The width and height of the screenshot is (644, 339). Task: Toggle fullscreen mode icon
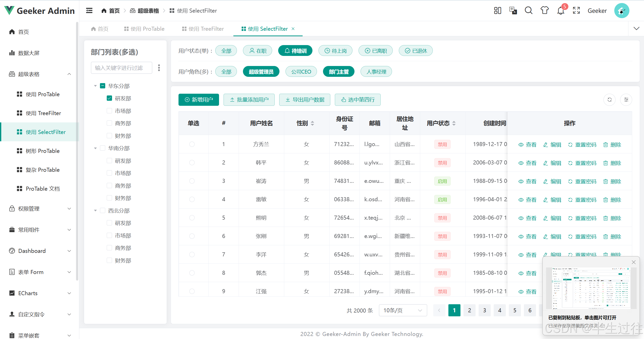(576, 11)
